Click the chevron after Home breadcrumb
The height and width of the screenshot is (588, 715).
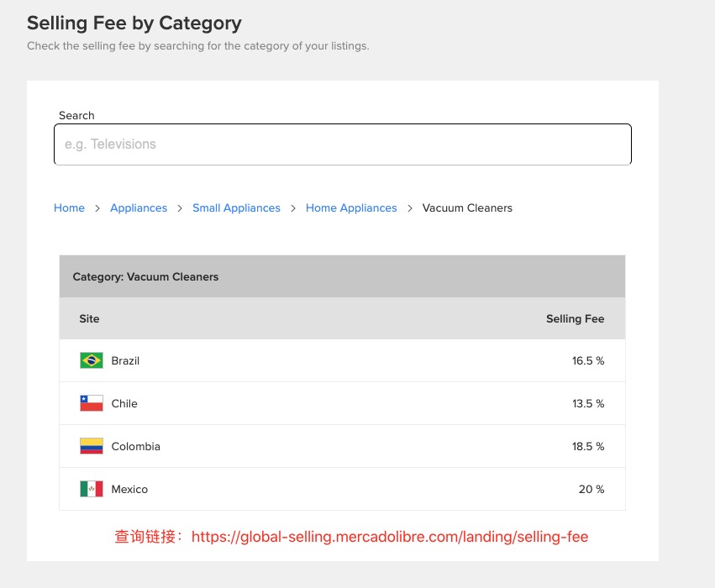pos(97,208)
